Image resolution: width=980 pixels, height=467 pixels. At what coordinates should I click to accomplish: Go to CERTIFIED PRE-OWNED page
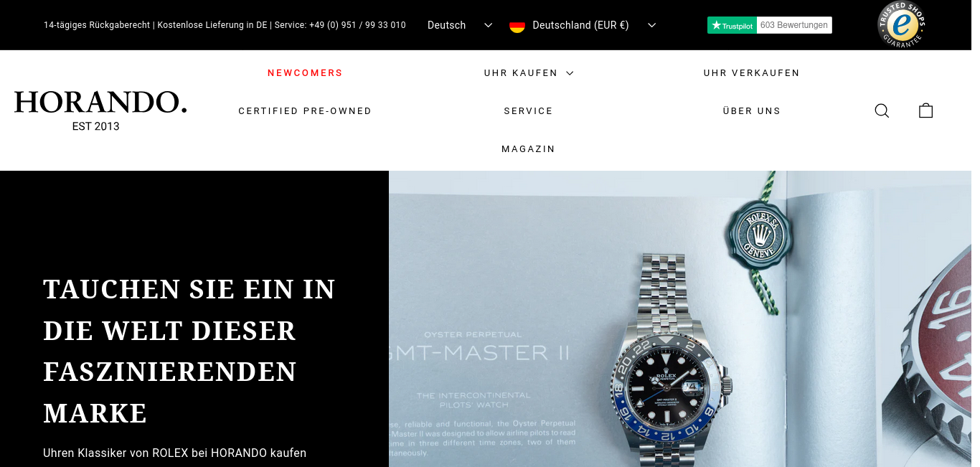[305, 111]
